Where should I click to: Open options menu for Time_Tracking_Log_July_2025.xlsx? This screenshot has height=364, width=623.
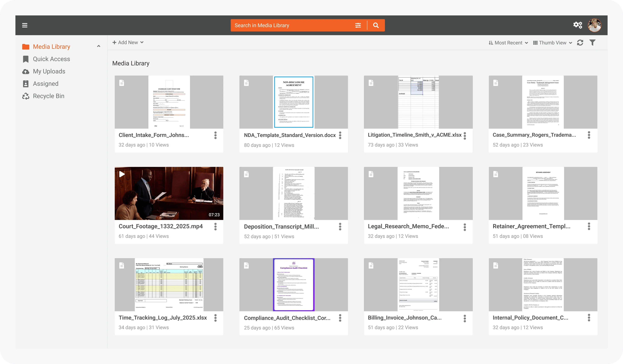coord(215,318)
